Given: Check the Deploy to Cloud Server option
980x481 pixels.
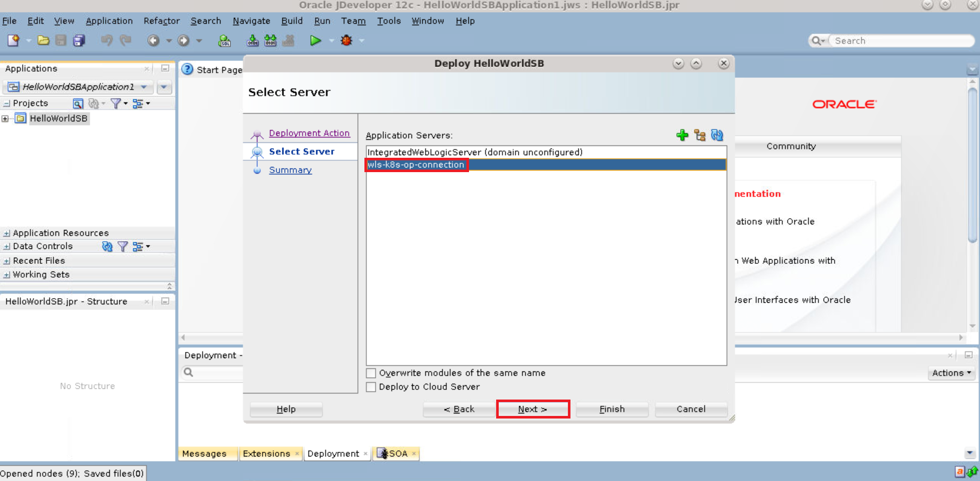Looking at the screenshot, I should [x=371, y=387].
